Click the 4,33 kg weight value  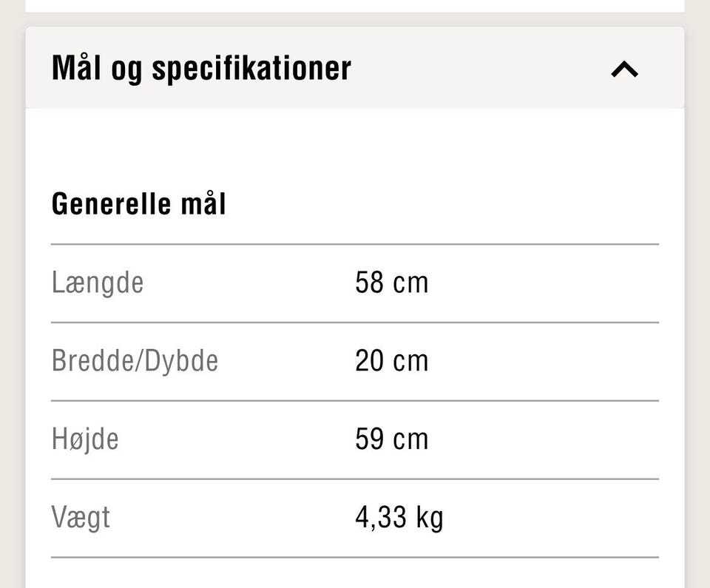tap(399, 518)
